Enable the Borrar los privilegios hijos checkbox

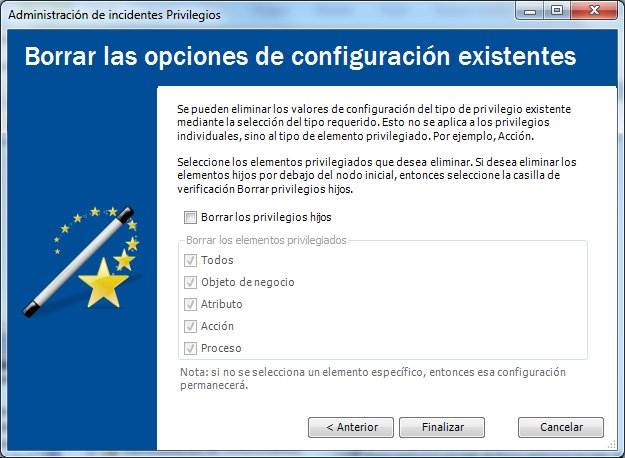pos(190,217)
